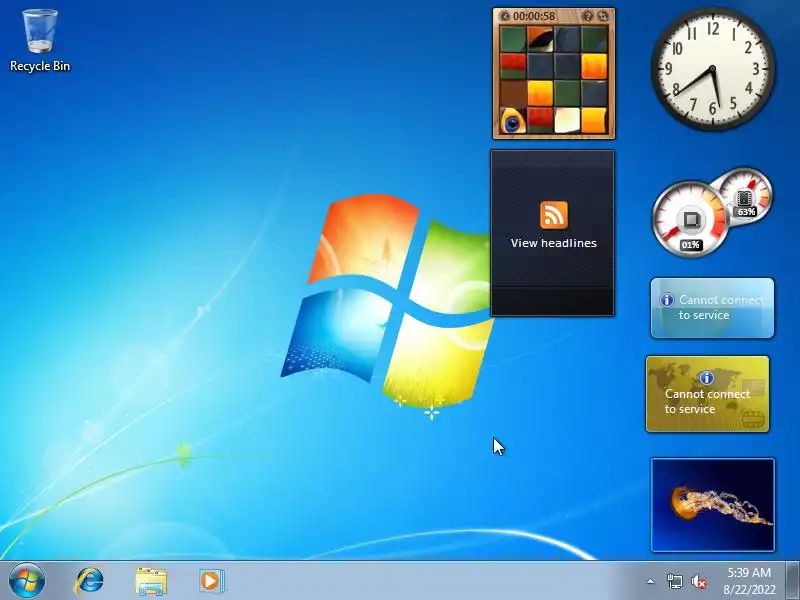Click the memory gauge showing 63%
The height and width of the screenshot is (600, 800).
click(746, 196)
